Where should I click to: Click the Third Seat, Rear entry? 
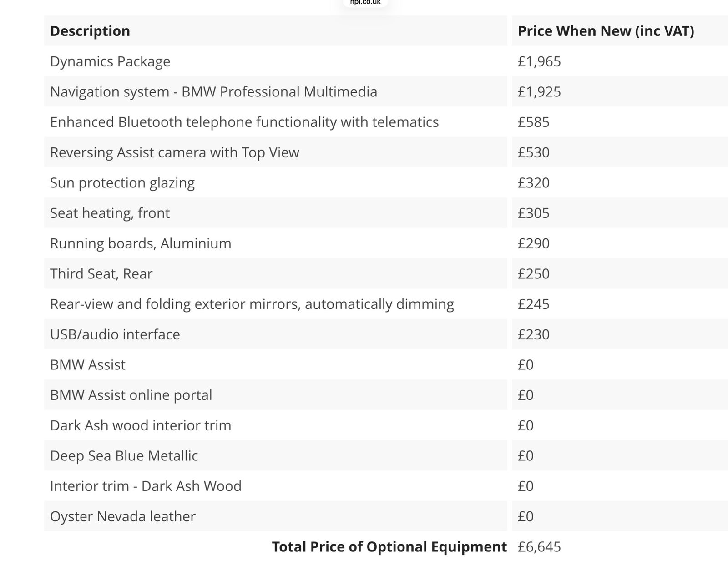point(101,274)
